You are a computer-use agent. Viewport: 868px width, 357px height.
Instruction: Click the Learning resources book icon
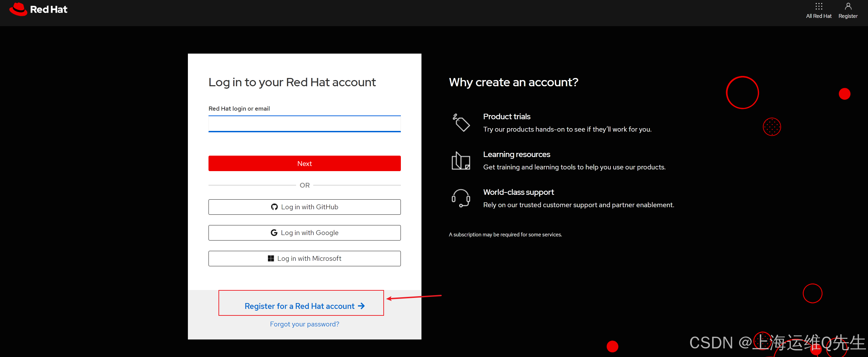[x=461, y=160]
